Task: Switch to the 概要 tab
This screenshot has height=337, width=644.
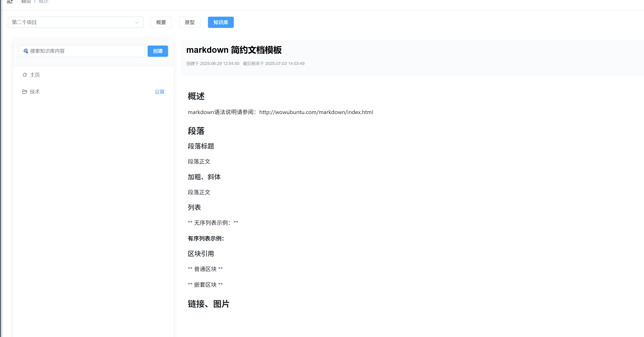Action: pyautogui.click(x=161, y=22)
